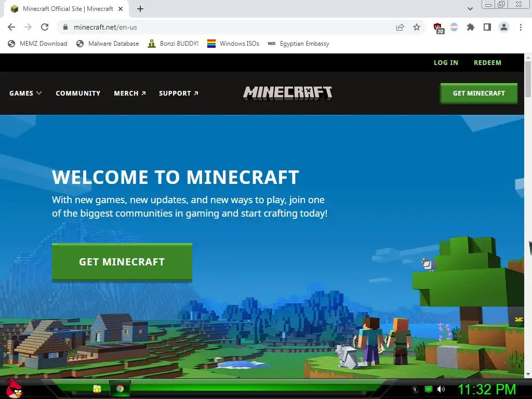The height and width of the screenshot is (399, 532).
Task: Go back using the browser back arrow
Action: coord(11,27)
